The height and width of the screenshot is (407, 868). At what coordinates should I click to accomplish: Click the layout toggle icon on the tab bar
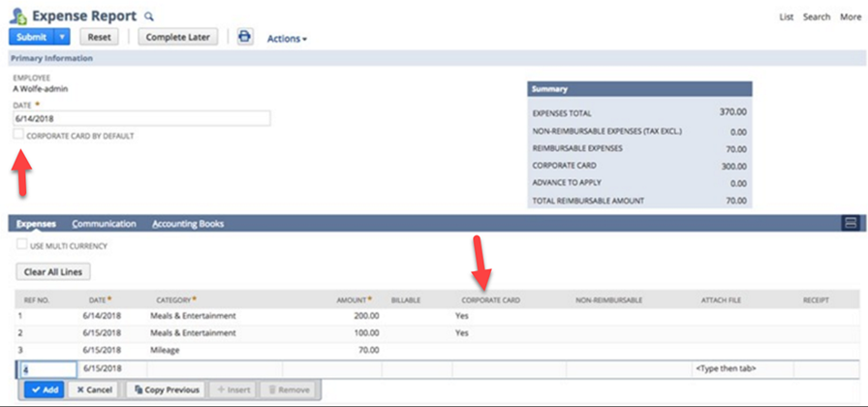(850, 224)
